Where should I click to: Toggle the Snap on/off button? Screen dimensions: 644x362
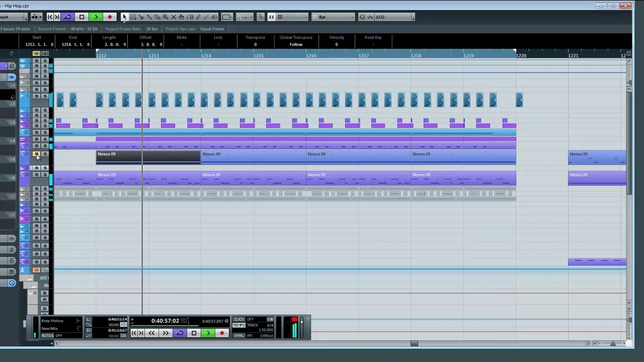271,17
